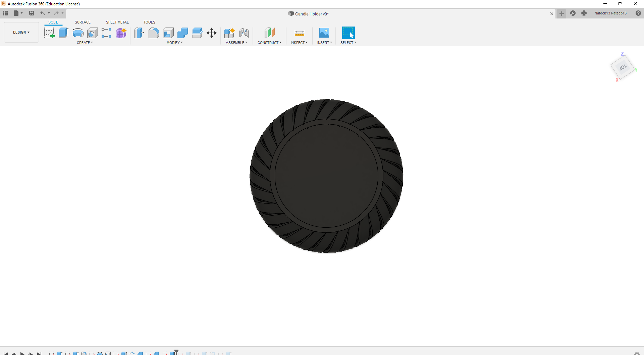Select the Press Pull tool
This screenshot has height=355, width=644.
(x=139, y=33)
